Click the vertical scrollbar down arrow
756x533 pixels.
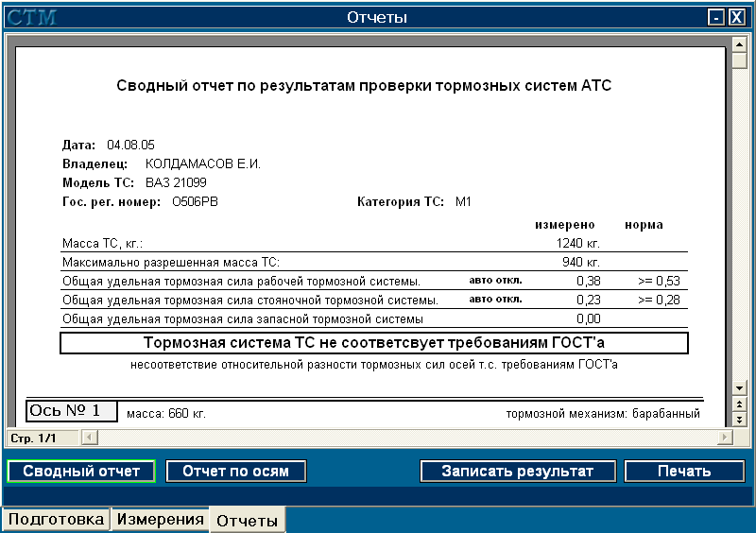click(x=739, y=387)
